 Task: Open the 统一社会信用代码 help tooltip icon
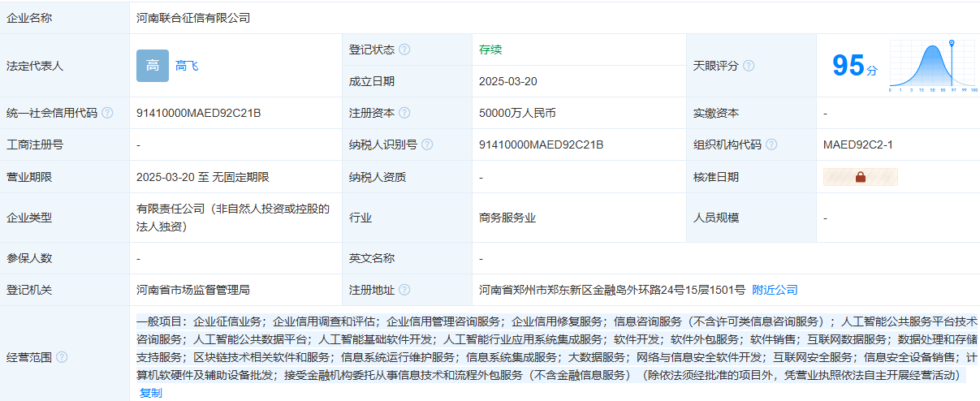pos(107,113)
